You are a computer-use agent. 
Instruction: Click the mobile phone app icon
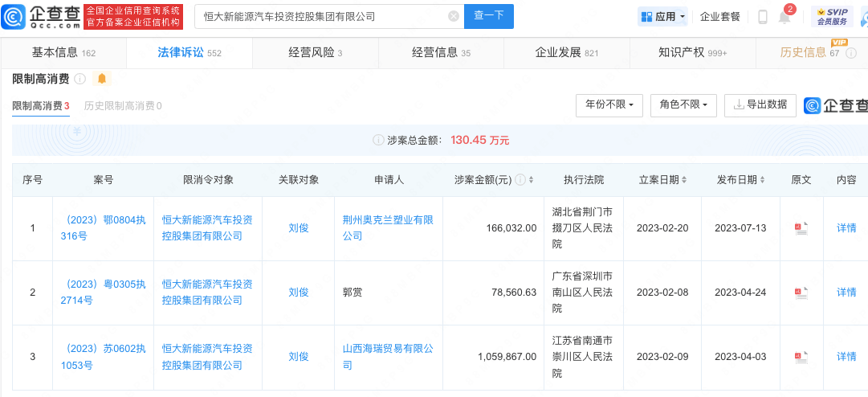point(762,17)
